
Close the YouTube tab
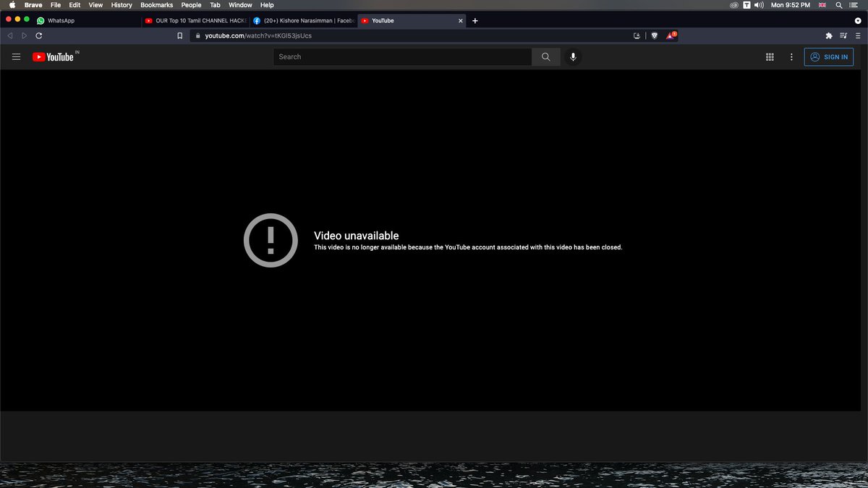point(461,21)
